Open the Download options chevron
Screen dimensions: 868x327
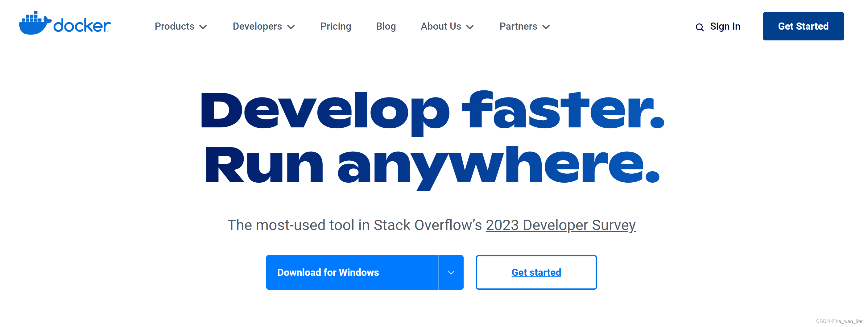[451, 272]
